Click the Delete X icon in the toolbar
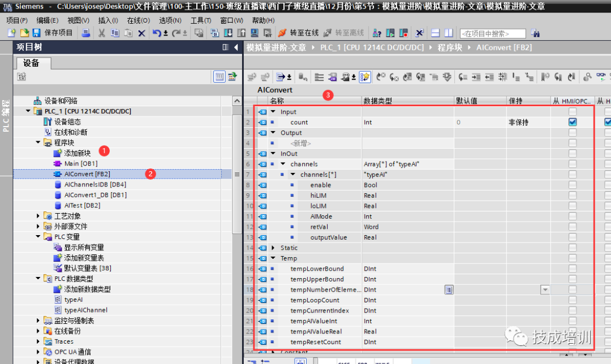 (x=141, y=33)
